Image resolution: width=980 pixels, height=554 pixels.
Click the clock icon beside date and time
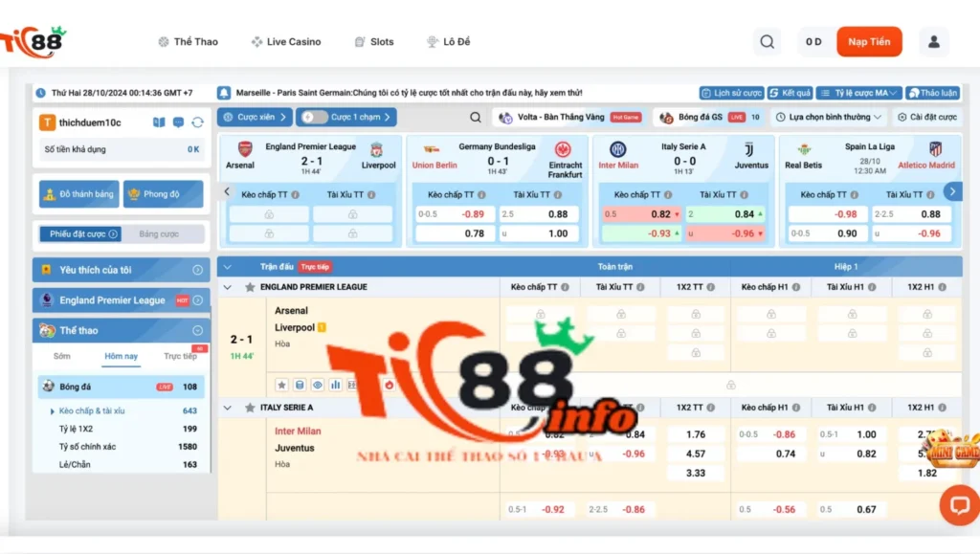point(40,93)
